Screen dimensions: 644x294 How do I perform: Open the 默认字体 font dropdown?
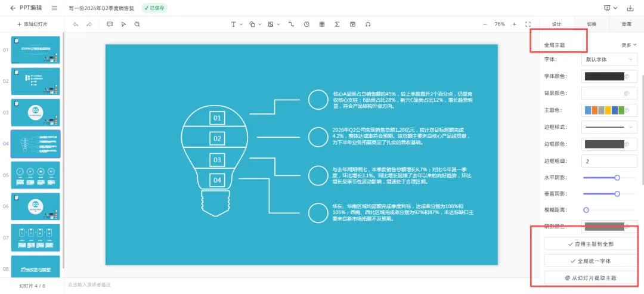click(609, 60)
